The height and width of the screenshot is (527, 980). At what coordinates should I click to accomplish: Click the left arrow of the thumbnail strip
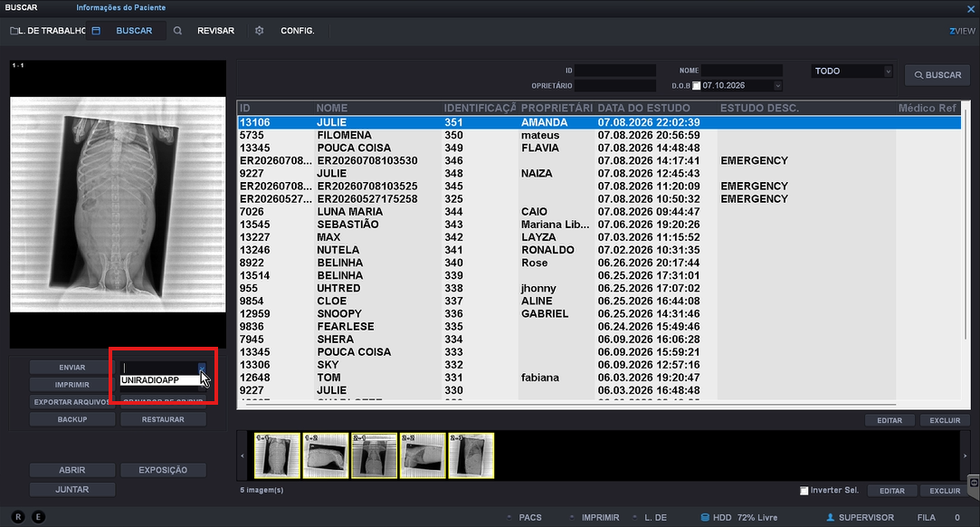[x=243, y=455]
